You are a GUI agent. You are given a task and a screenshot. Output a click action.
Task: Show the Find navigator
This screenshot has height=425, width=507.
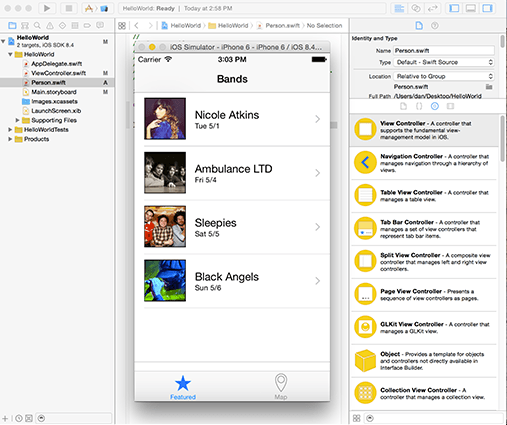click(37, 25)
